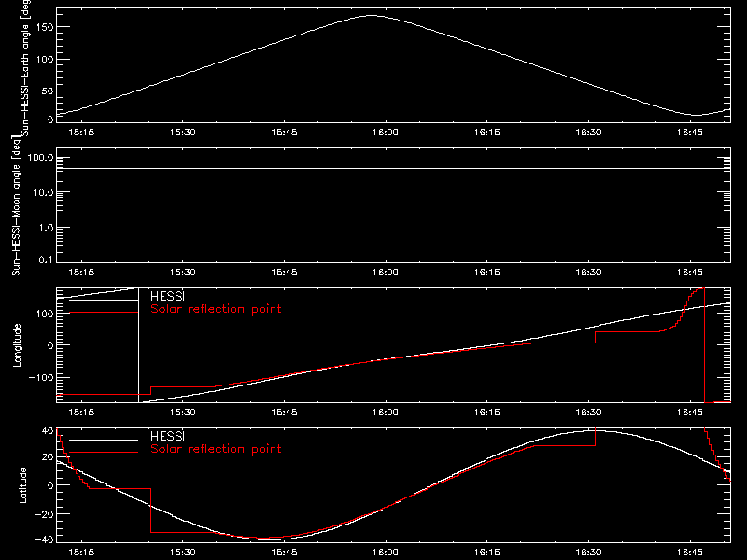The image size is (747, 560).
Task: Click the Sun-HESSI-Moon angle axis title
Action: pyautogui.click(x=17, y=205)
